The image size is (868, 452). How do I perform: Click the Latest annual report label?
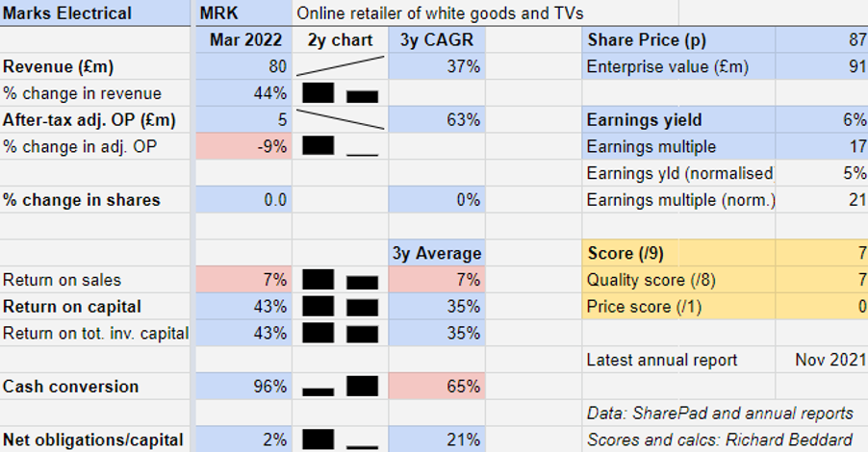pyautogui.click(x=662, y=360)
